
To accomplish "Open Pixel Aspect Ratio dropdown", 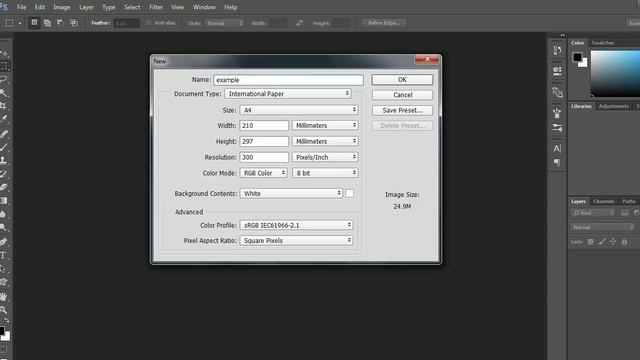I will pyautogui.click(x=297, y=240).
